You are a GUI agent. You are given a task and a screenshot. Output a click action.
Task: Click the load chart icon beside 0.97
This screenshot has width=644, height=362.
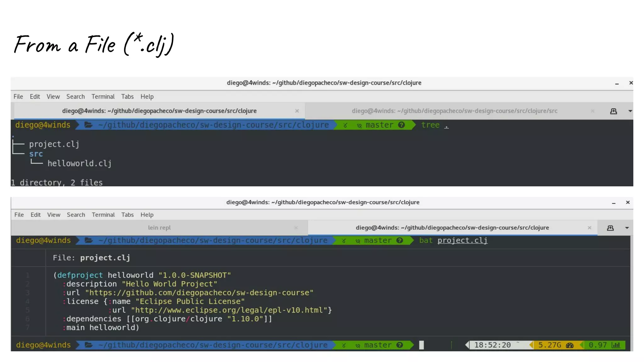tap(616, 345)
